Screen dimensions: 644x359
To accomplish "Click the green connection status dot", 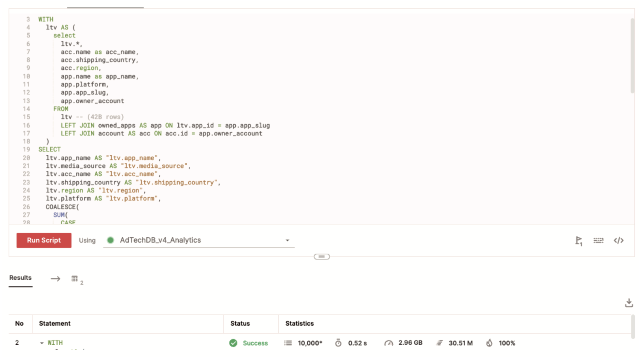I will pyautogui.click(x=111, y=240).
